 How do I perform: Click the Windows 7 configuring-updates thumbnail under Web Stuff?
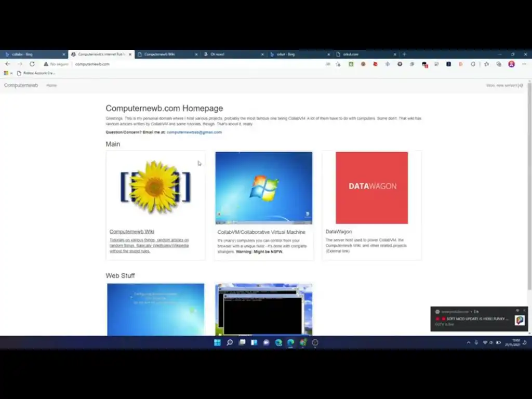coord(156,310)
